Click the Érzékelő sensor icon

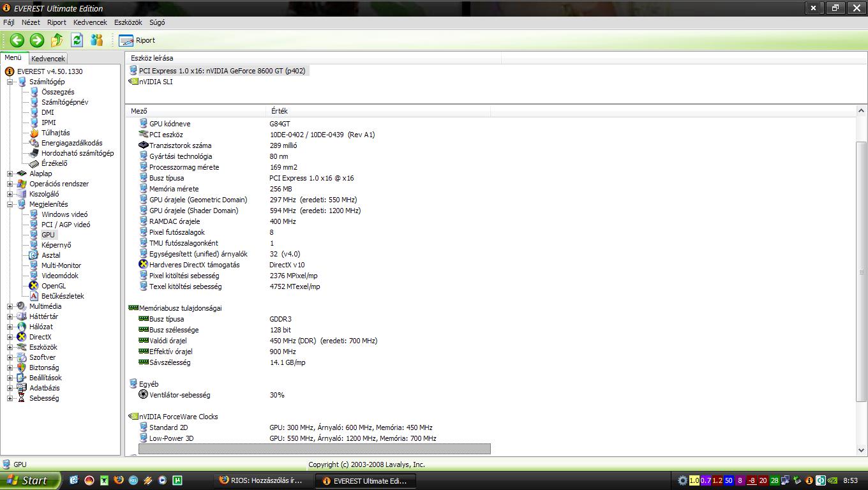click(34, 163)
